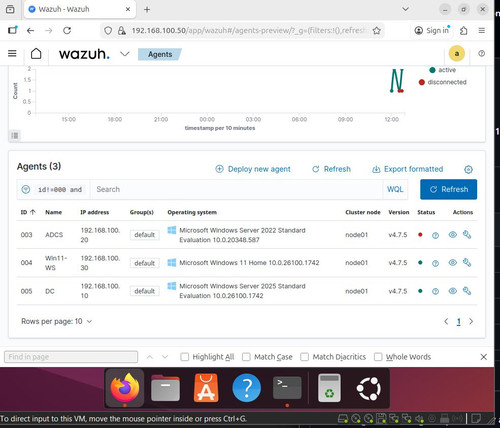Viewport: 500px width, 428px height.
Task: Expand the dropdown chevron next to the wazuh logo
Action: click(125, 54)
